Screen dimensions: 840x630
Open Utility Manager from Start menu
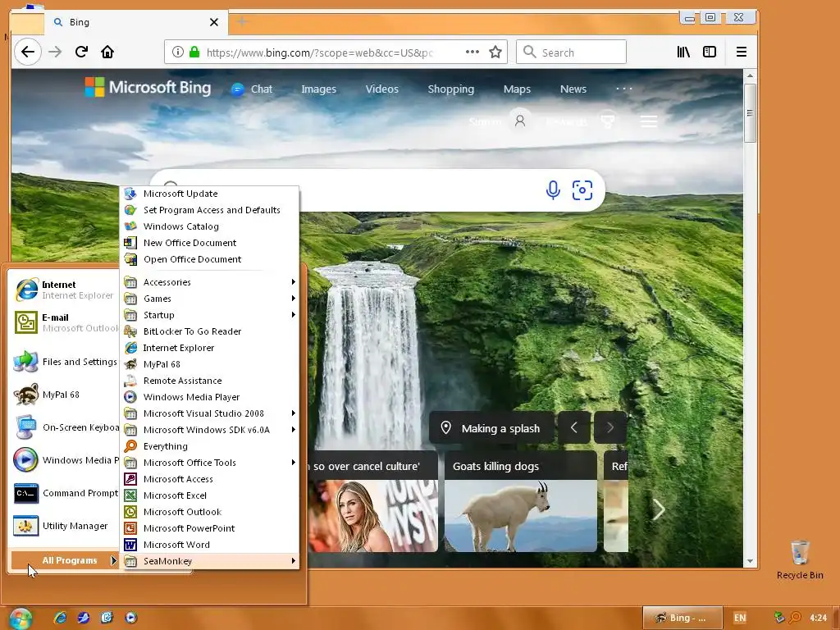[65, 526]
